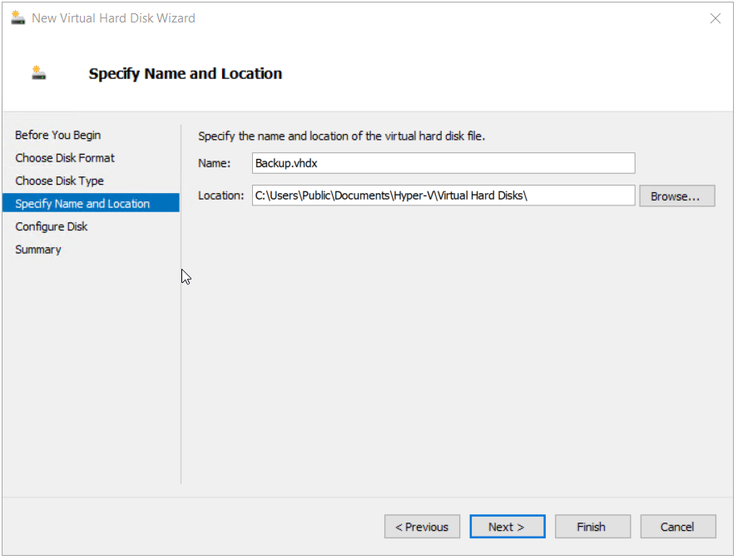738x560 pixels.
Task: Click the window title text
Action: (113, 18)
